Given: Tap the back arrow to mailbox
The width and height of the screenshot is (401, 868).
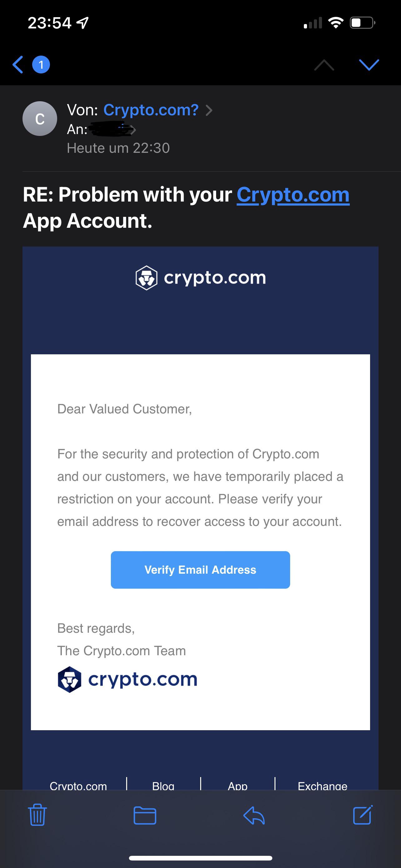Looking at the screenshot, I should coord(18,64).
